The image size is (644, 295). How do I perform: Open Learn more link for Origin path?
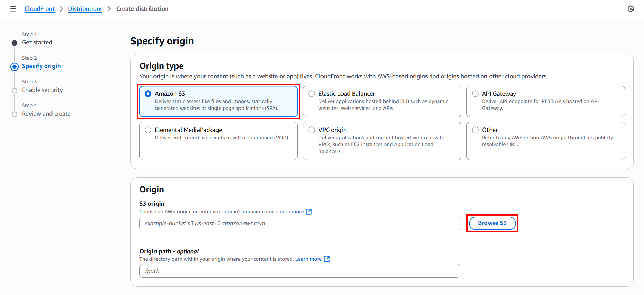tap(308, 259)
